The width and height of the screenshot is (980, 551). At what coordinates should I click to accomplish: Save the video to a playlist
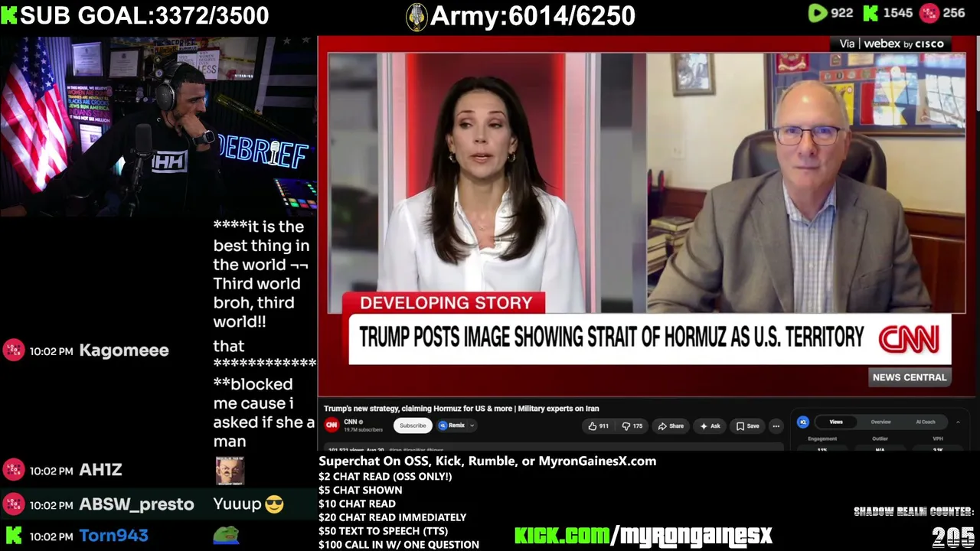pos(747,426)
